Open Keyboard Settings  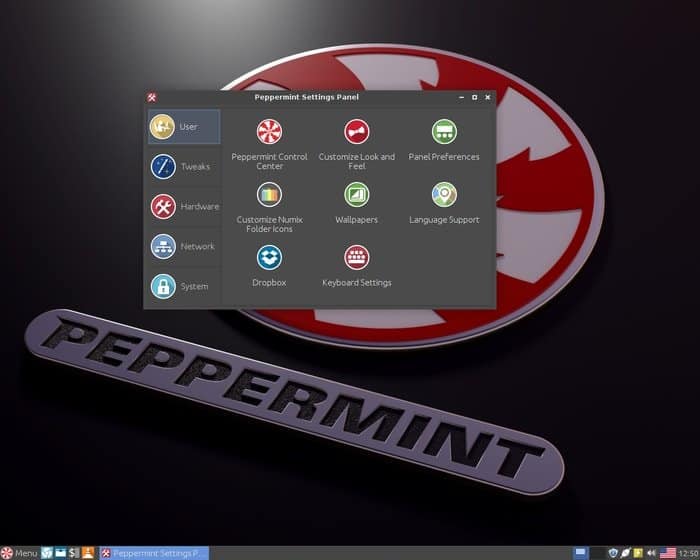[357, 266]
